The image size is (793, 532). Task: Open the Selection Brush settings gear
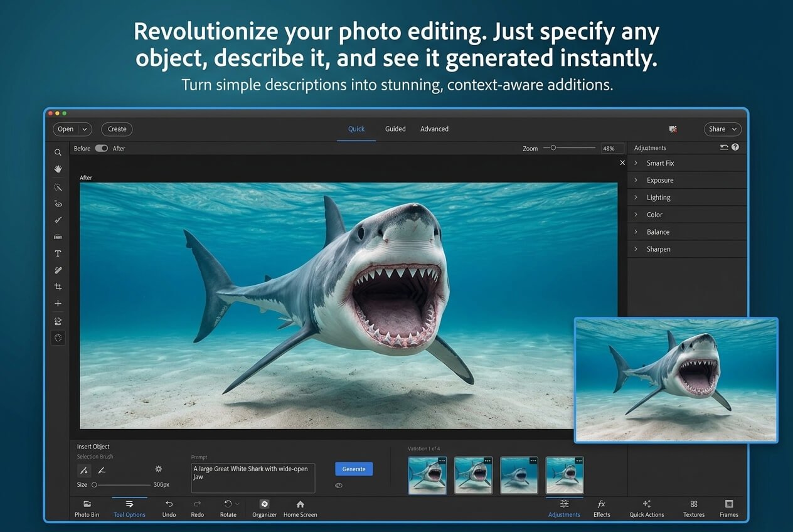[159, 469]
